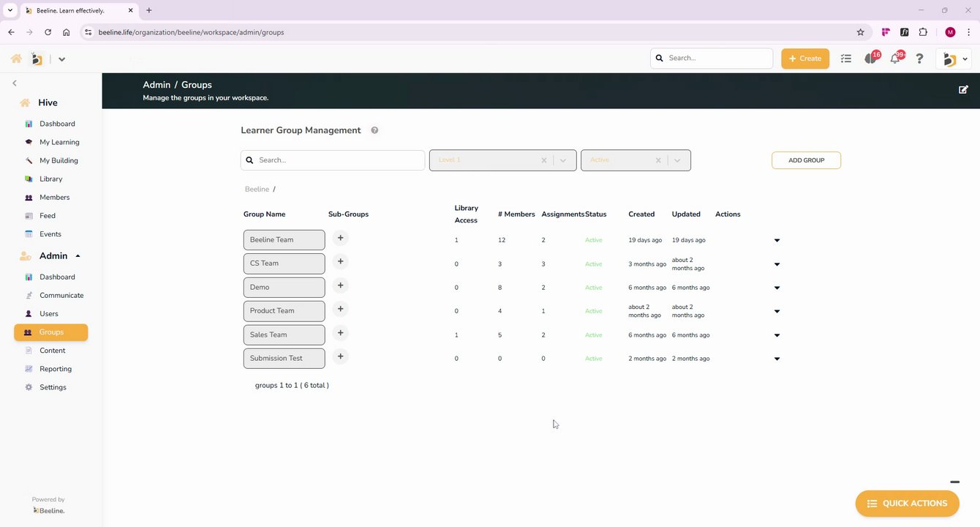This screenshot has width=980, height=527.
Task: Click the edit page header icon
Action: 963,89
